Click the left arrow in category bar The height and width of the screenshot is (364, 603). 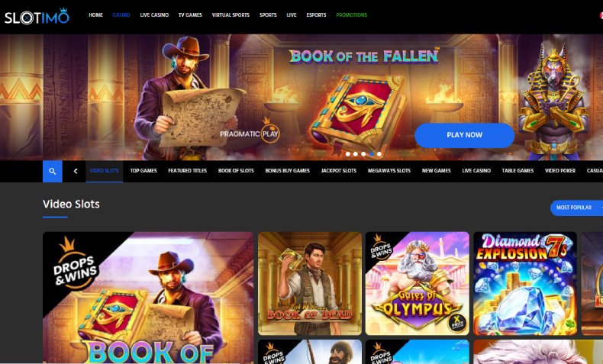76,171
